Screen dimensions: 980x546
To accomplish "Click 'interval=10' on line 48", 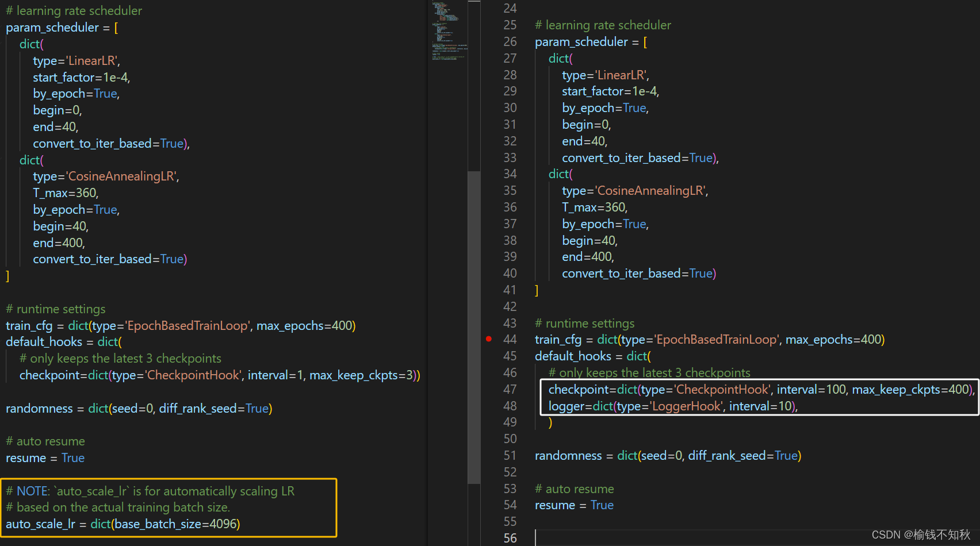I will [761, 406].
